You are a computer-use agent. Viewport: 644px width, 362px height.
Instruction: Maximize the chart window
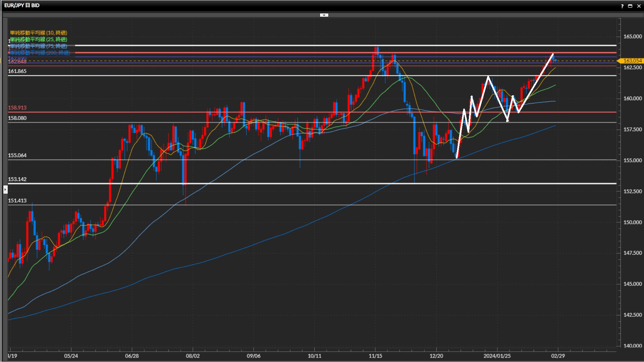[x=630, y=6]
